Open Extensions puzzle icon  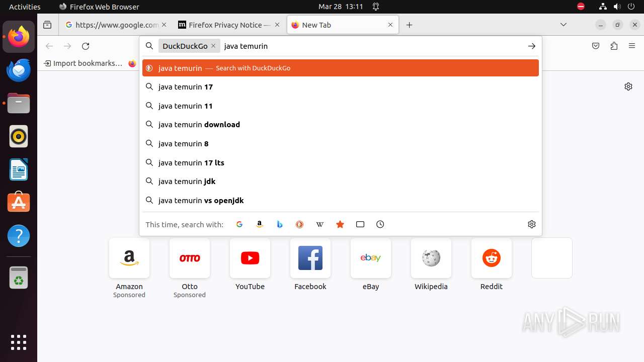coord(614,46)
